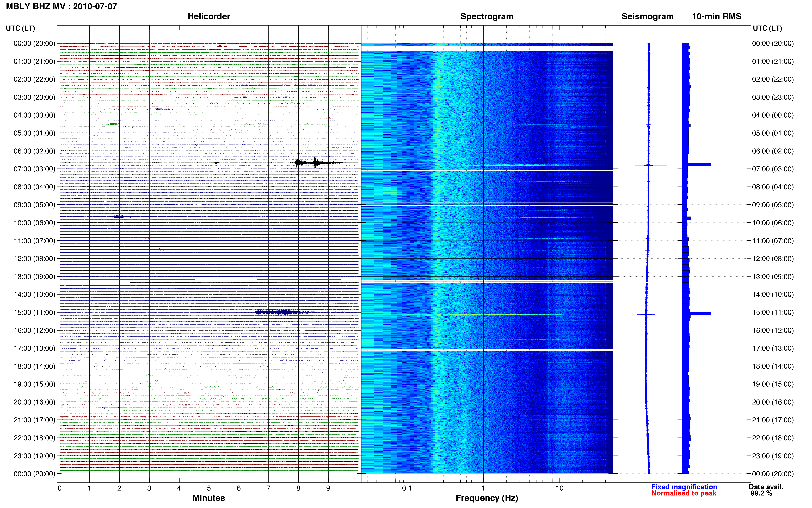Screen dimensions: 812x508
Task: Click the 0.1 tick label on the frequency axis
Action: [x=407, y=488]
